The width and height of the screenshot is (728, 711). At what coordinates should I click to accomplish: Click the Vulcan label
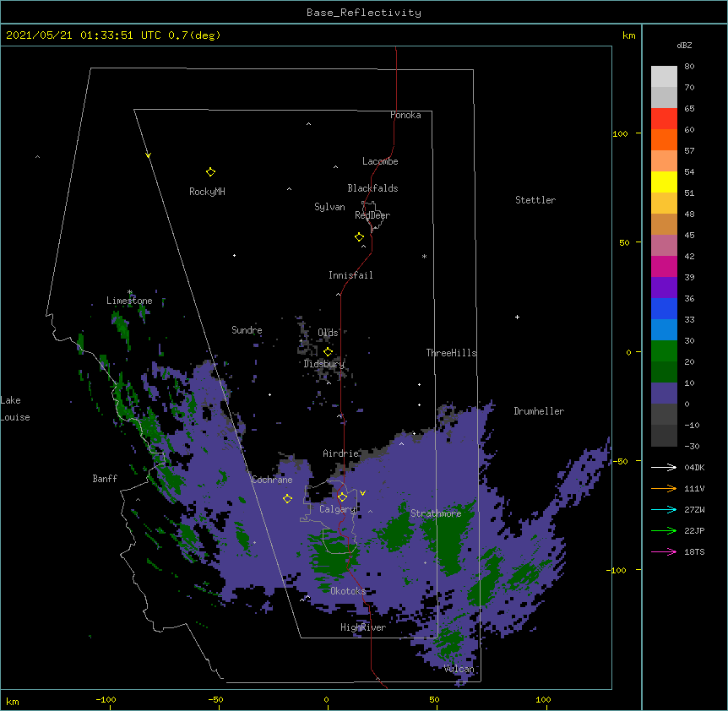pos(459,669)
